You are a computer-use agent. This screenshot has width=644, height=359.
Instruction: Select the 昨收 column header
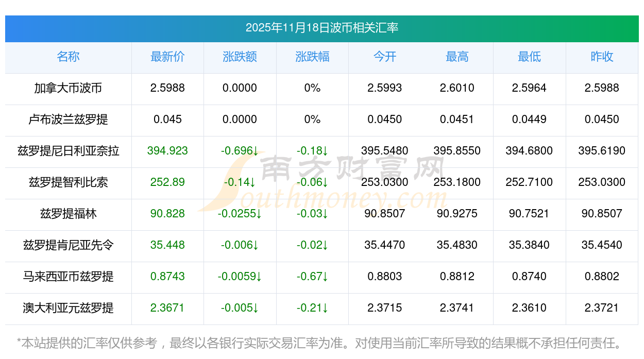602,57
